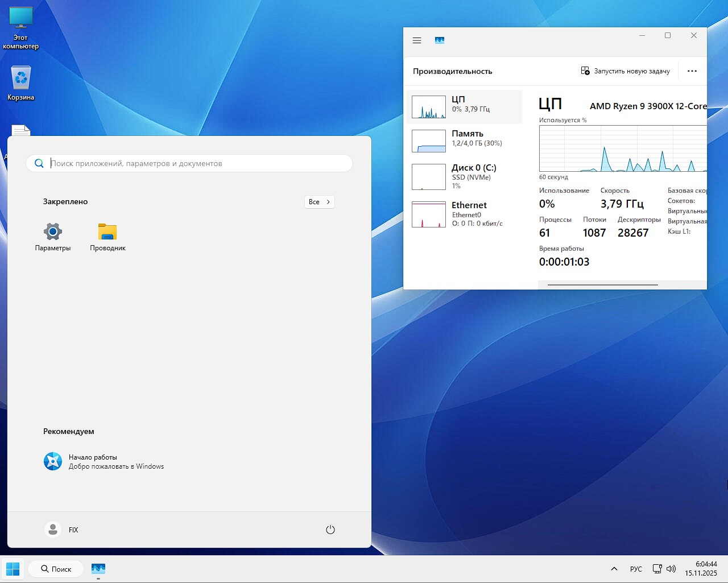
Task: Expand the Все pinned apps list
Action: point(319,201)
